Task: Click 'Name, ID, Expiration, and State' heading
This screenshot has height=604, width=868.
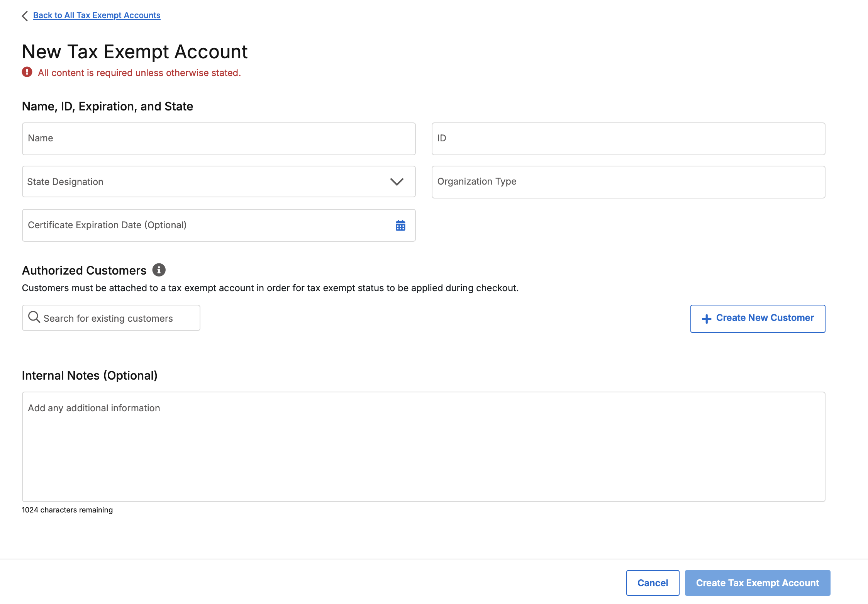Action: (107, 106)
